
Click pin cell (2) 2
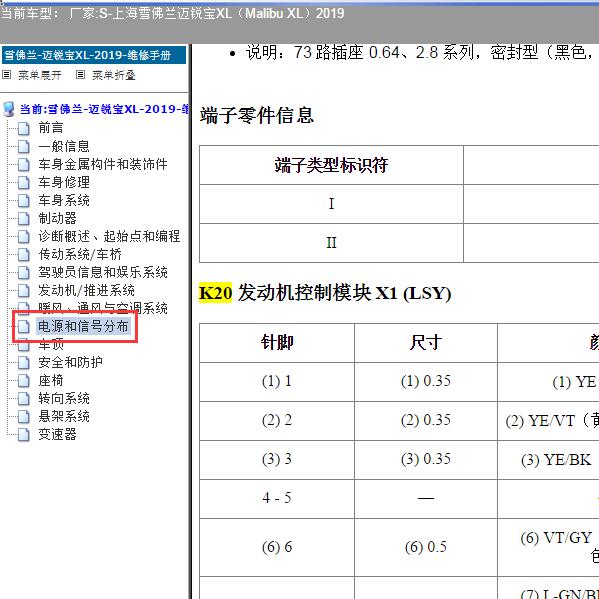pos(277,421)
